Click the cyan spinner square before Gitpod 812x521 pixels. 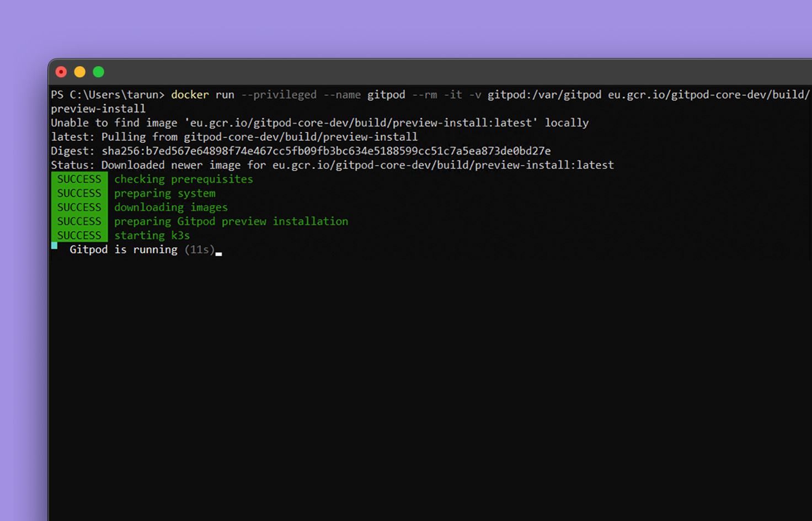tap(55, 246)
